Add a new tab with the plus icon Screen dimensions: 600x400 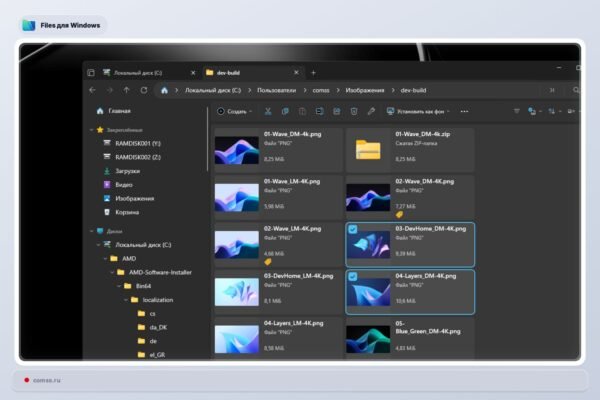[313, 73]
